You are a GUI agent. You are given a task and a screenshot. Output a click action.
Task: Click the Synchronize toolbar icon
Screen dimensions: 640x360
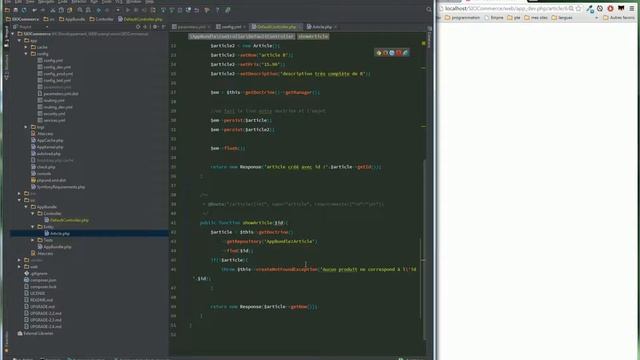click(x=24, y=10)
